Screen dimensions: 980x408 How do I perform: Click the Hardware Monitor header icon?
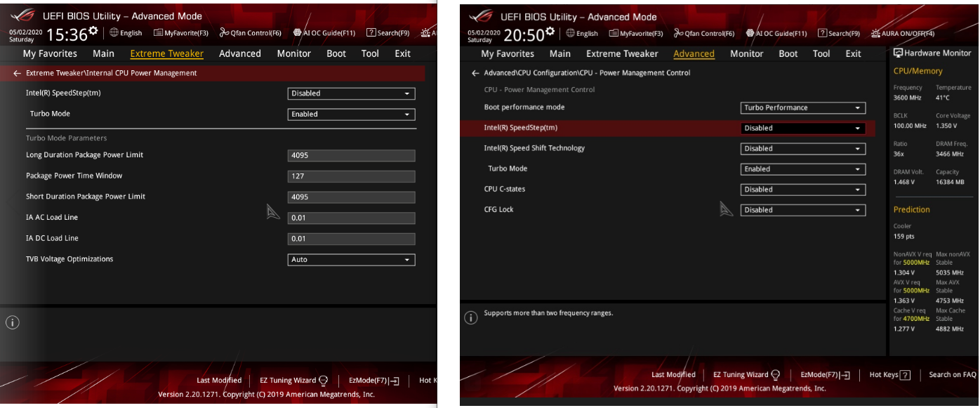898,53
